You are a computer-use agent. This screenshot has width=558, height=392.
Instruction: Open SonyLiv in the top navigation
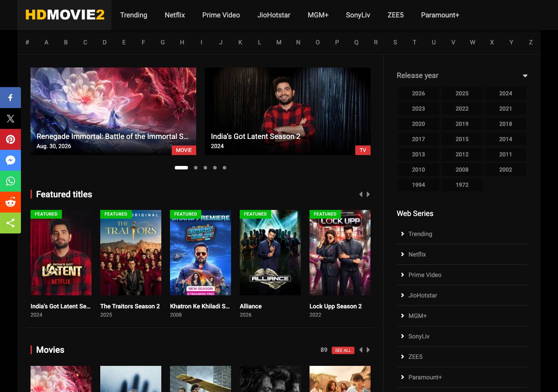click(358, 15)
